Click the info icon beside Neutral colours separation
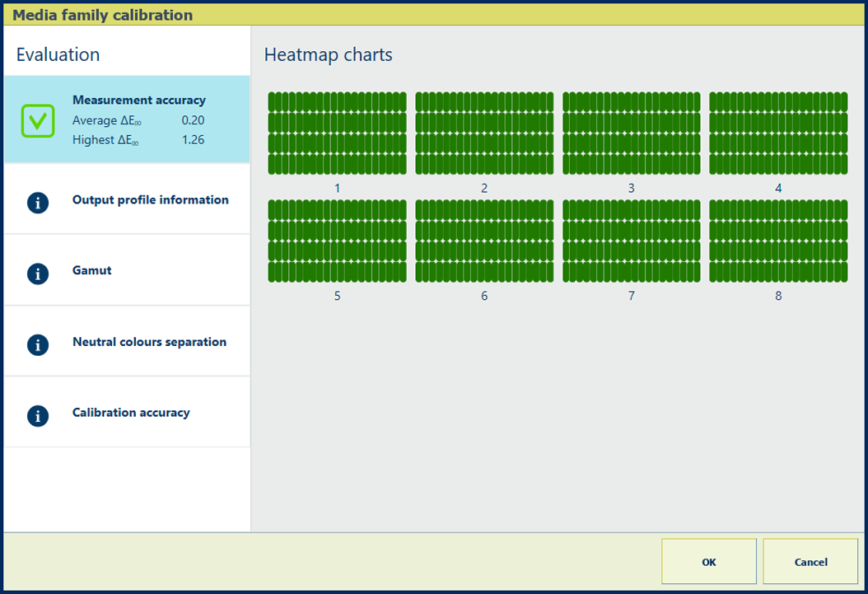The image size is (868, 594). pos(38,344)
